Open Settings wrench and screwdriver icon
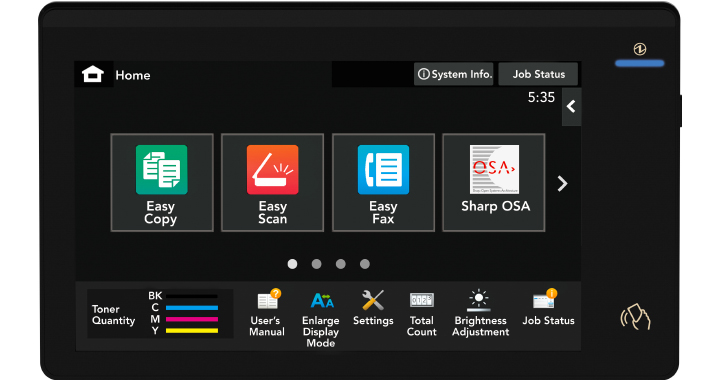Viewport: 719px width, 380px height. [x=373, y=308]
